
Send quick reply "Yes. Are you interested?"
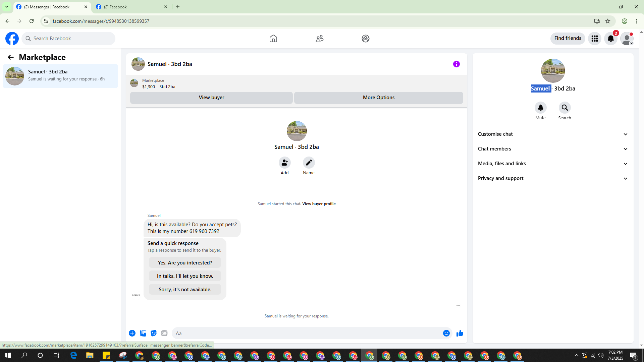pos(185,263)
